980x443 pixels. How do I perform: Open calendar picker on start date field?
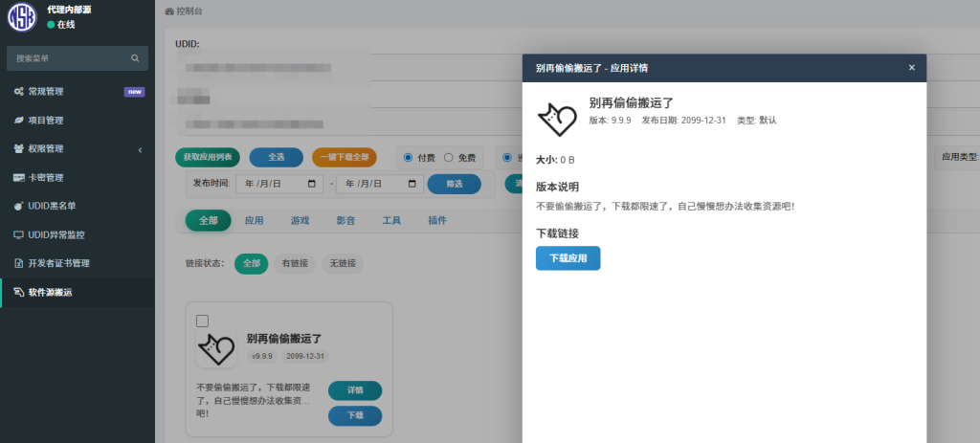point(312,184)
